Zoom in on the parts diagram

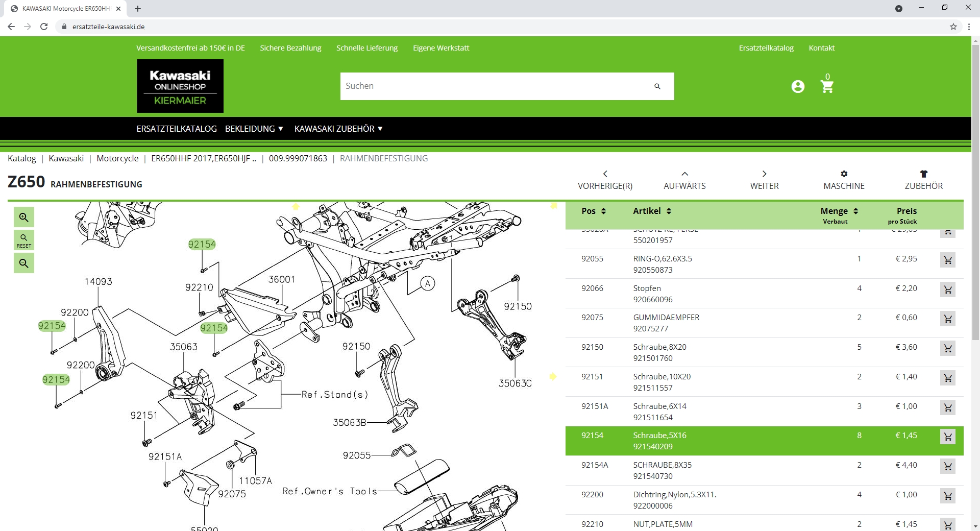pyautogui.click(x=24, y=218)
